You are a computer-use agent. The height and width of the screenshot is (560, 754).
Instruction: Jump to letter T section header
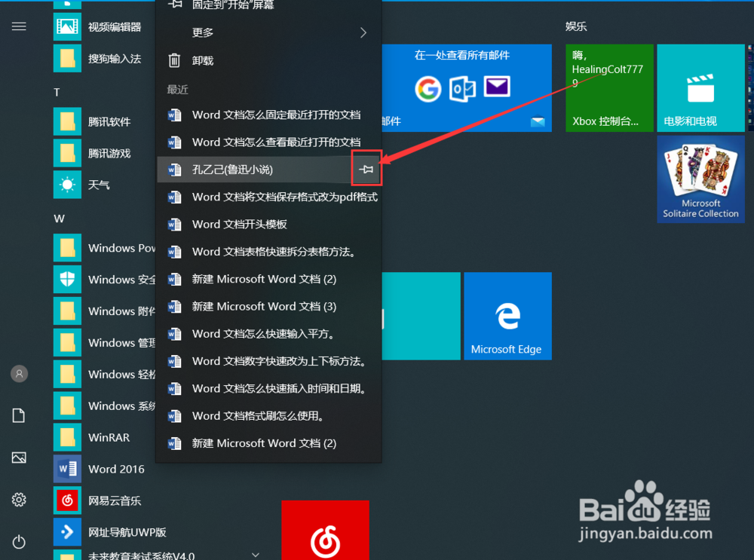pyautogui.click(x=57, y=92)
